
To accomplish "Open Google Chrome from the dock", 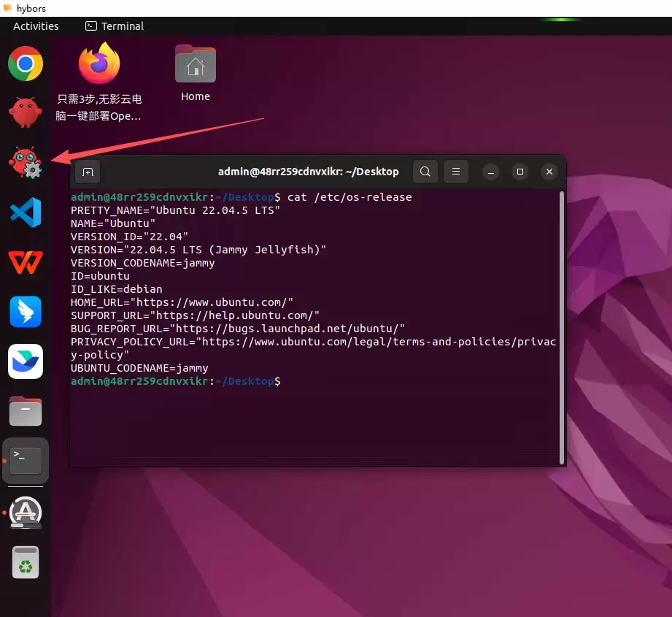I will click(x=26, y=64).
